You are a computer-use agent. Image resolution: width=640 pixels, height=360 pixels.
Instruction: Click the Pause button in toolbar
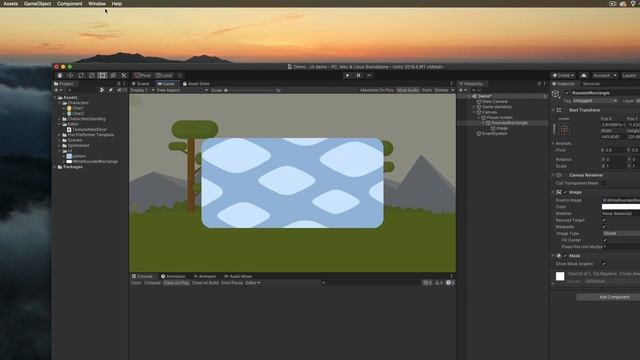pyautogui.click(x=358, y=76)
